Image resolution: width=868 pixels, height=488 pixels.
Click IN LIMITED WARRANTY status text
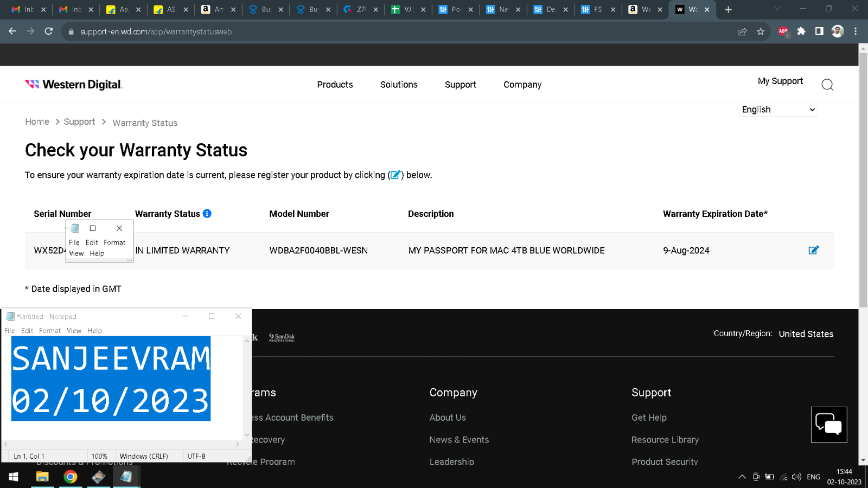coord(182,251)
